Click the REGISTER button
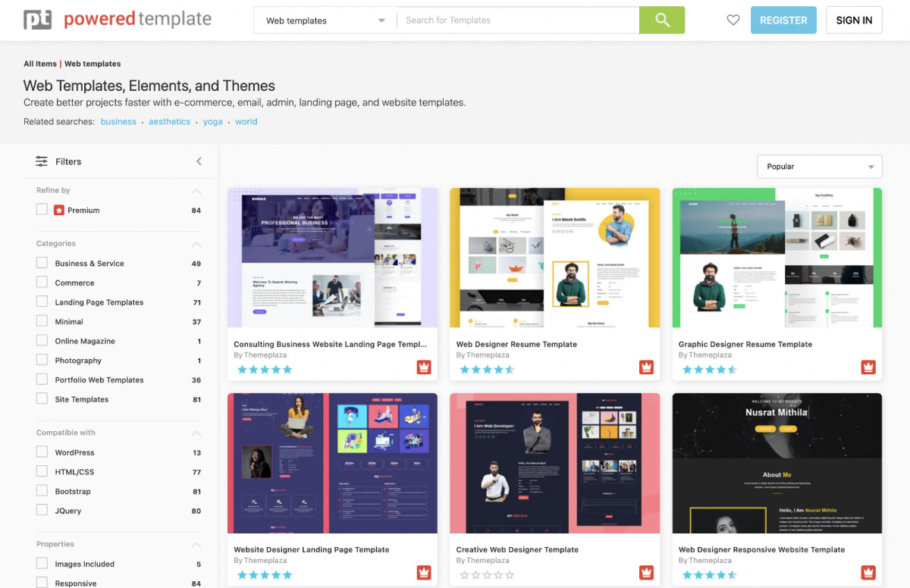This screenshot has width=910, height=588. [783, 20]
